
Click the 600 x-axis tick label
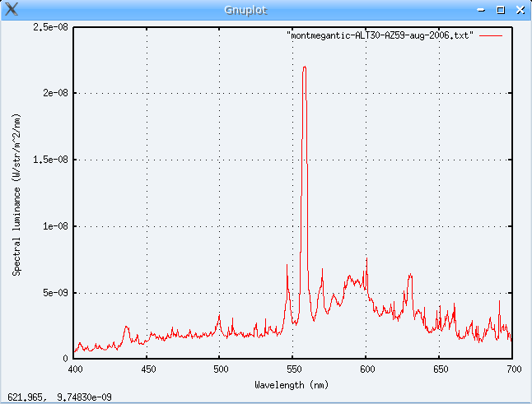pos(366,369)
